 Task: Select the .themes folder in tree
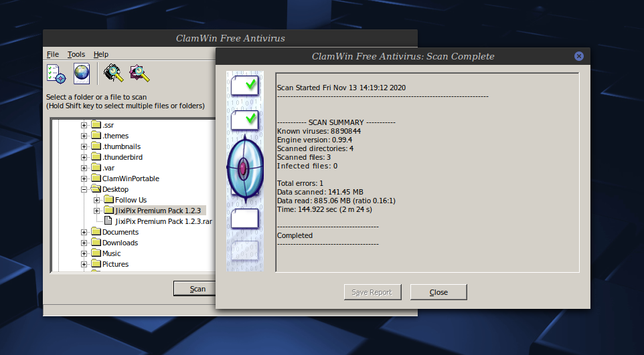click(x=115, y=136)
